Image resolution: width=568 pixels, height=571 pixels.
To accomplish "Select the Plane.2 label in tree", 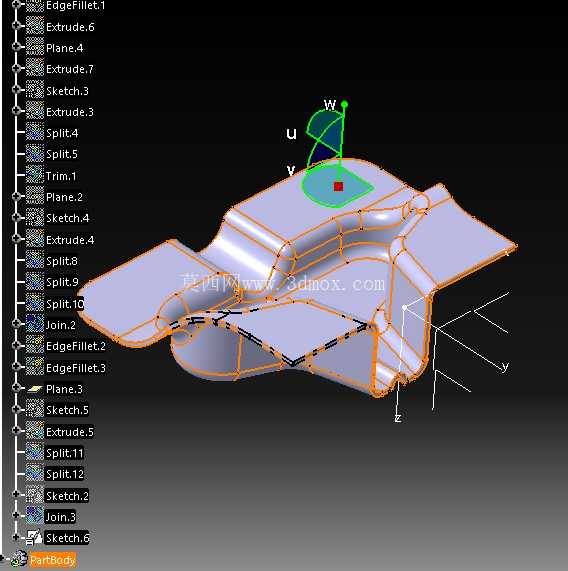I will [x=64, y=197].
